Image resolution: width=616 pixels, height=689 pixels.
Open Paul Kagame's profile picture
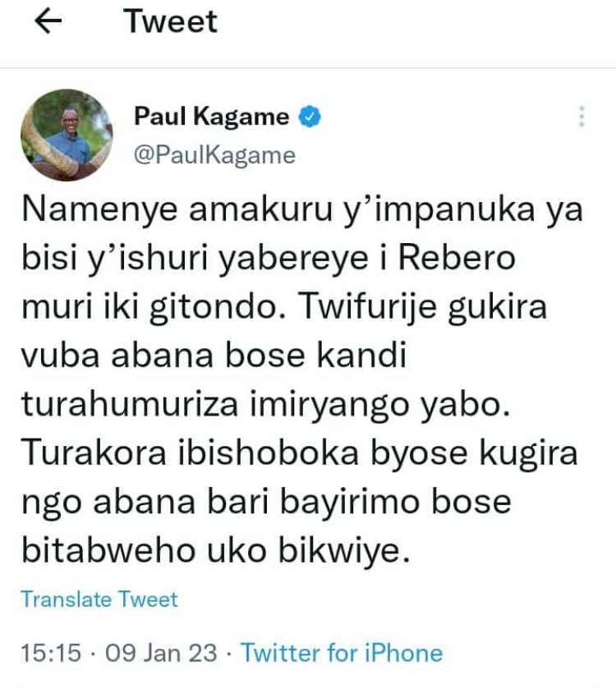[67, 136]
